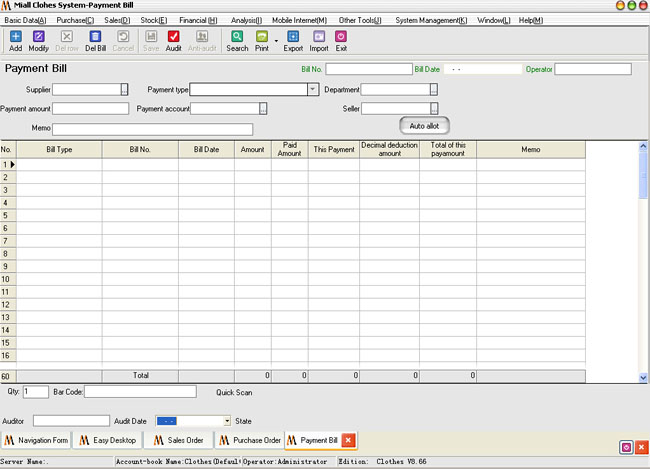Click the Save toolbar icon

click(x=151, y=37)
